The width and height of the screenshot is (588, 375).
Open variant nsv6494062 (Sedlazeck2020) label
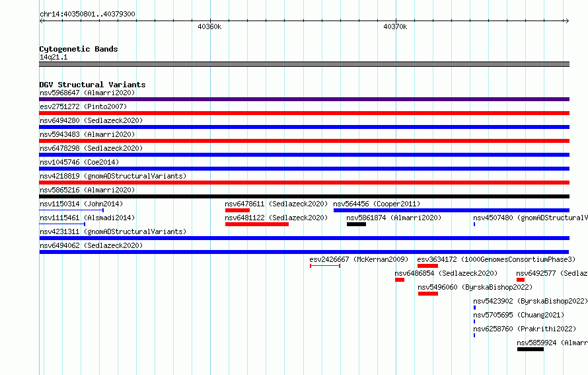91,245
